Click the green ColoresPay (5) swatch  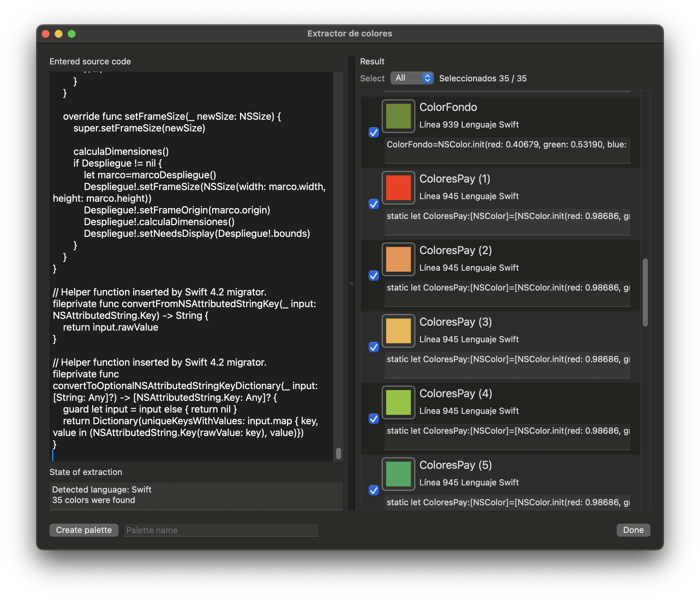click(398, 474)
